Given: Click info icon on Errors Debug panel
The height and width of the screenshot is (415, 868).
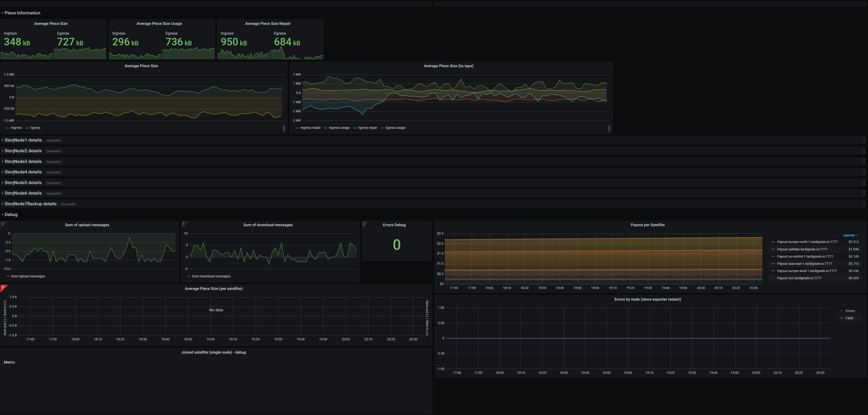Looking at the screenshot, I should pos(364,224).
